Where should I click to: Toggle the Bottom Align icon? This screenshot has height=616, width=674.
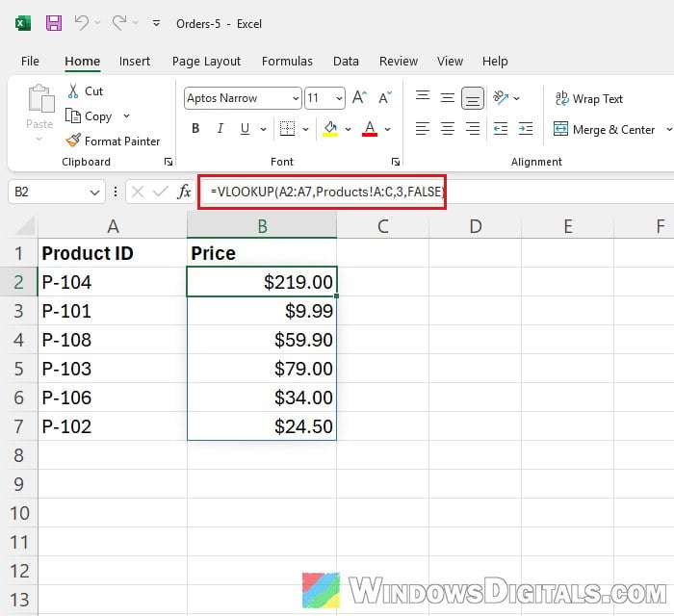[473, 98]
